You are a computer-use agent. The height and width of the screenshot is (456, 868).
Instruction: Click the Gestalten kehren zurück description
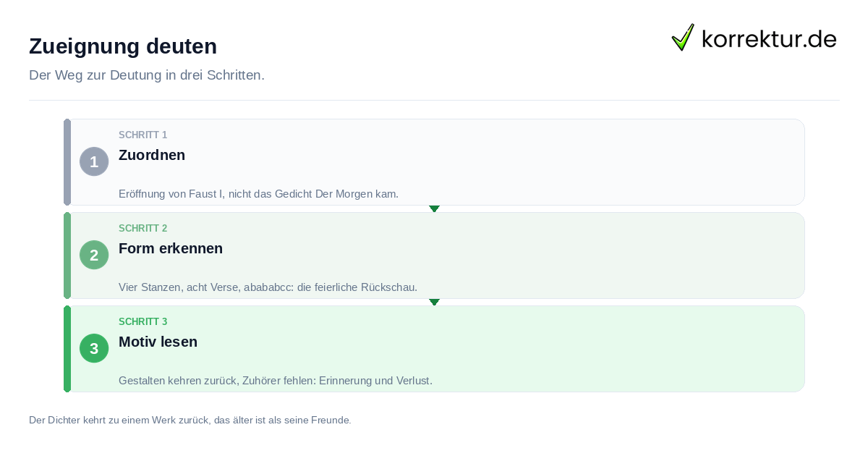276,381
